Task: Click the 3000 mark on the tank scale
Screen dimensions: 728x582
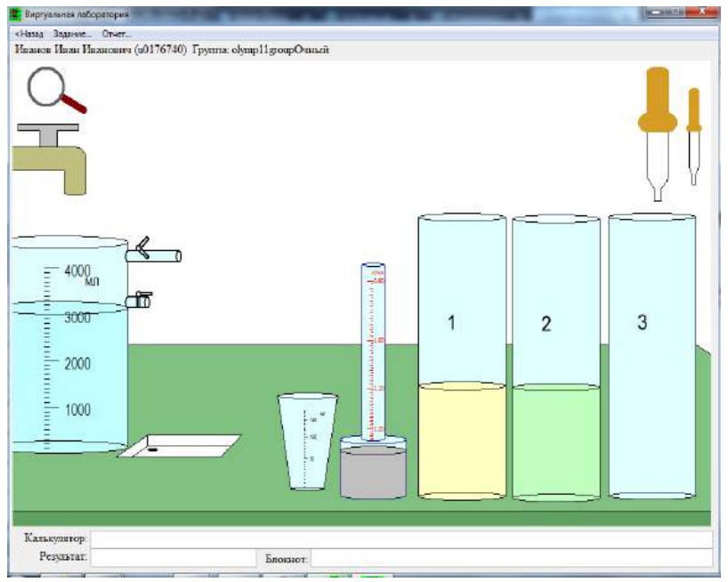Action: tap(77, 318)
